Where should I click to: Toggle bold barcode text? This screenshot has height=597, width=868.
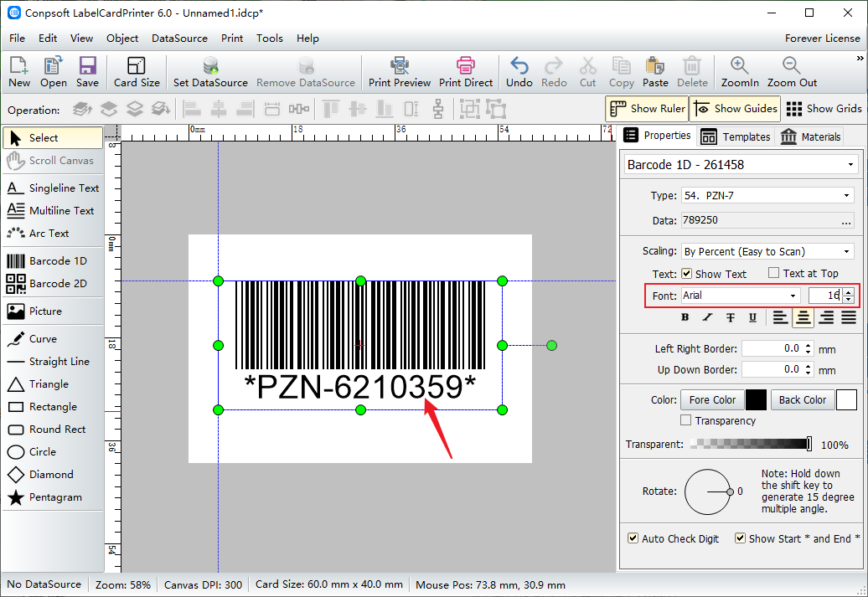click(x=685, y=317)
